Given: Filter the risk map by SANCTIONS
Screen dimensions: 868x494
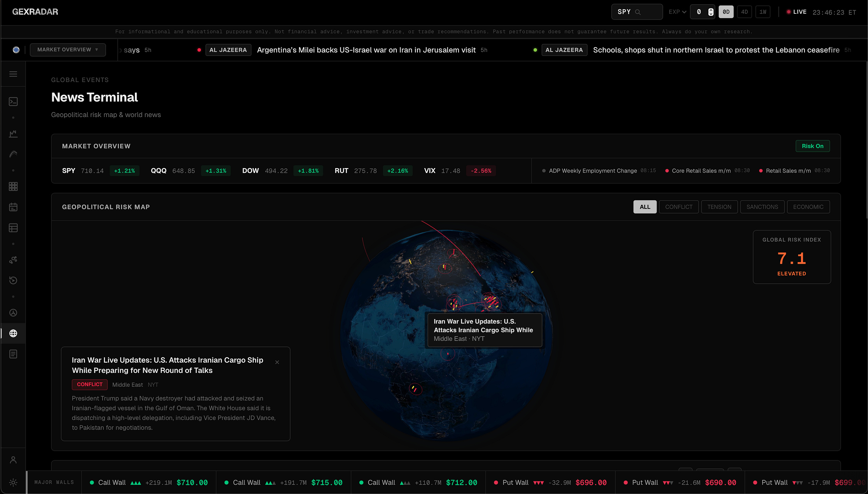Looking at the screenshot, I should click(762, 207).
